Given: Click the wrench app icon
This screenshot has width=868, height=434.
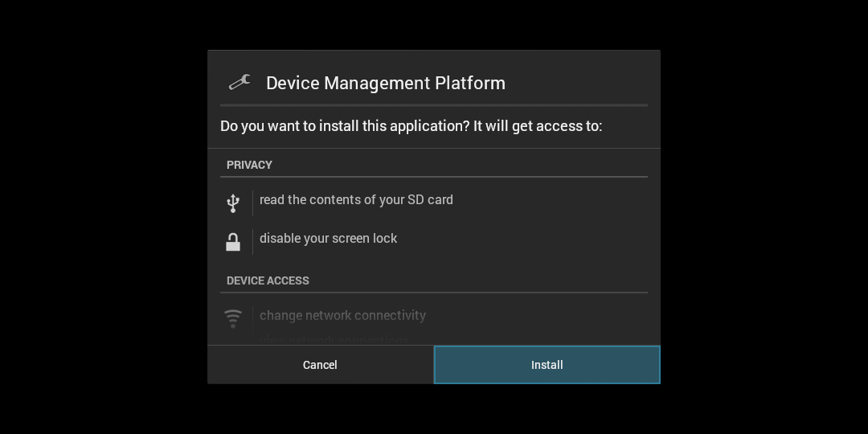Looking at the screenshot, I should click(239, 83).
